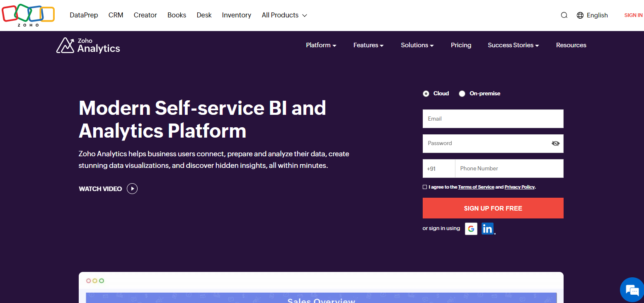Focus the Phone Number input field

coord(509,169)
